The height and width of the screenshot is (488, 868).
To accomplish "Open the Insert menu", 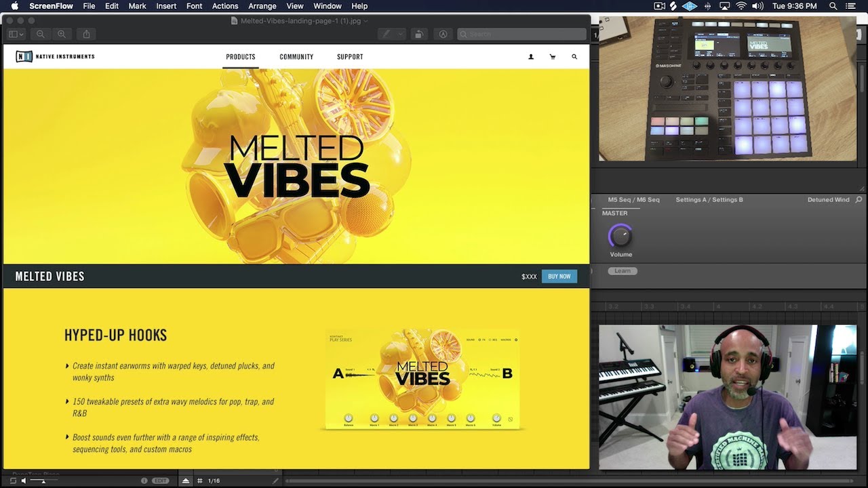I will [x=166, y=6].
